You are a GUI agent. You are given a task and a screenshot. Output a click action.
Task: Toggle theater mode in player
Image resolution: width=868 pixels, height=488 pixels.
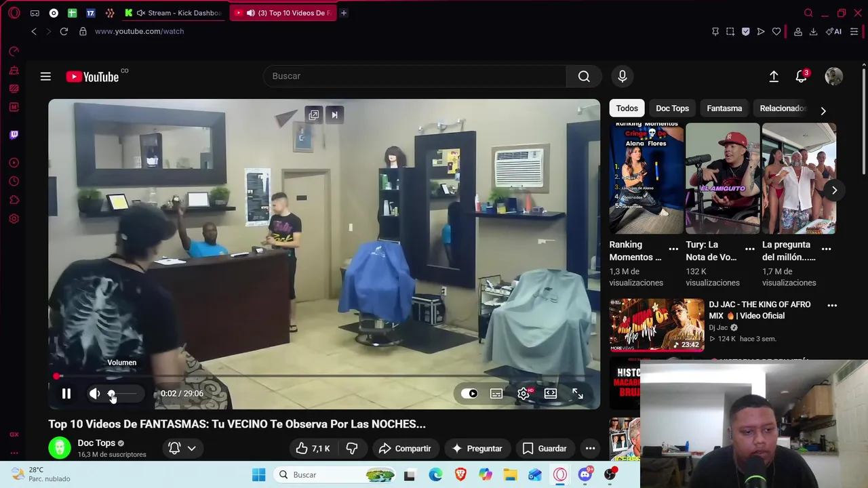(x=551, y=393)
